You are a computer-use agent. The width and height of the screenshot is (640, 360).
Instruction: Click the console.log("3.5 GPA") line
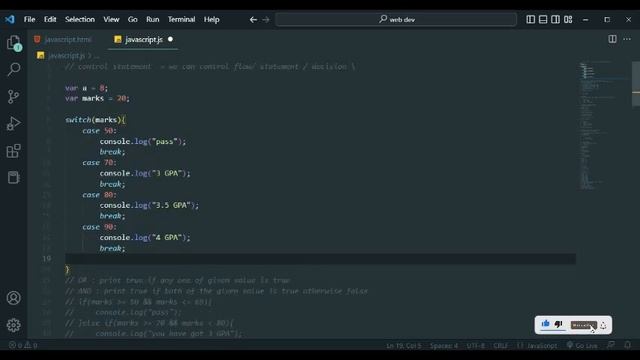[x=149, y=205]
